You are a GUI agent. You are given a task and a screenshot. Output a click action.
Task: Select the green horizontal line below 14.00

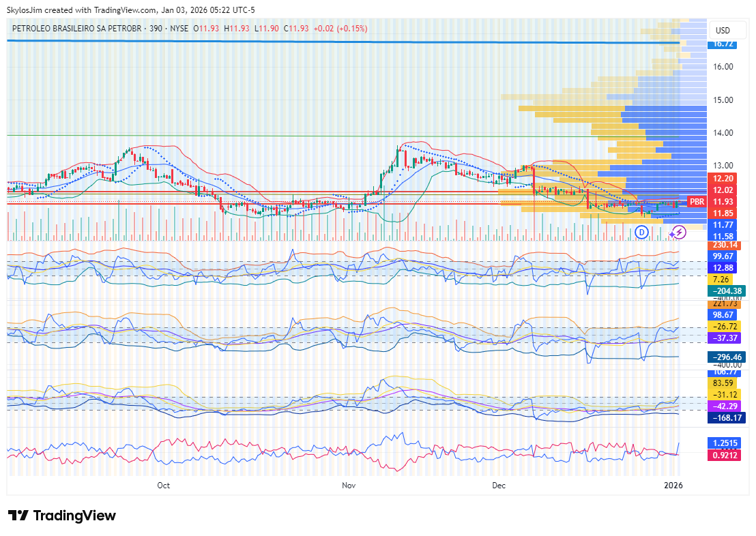coord(343,136)
